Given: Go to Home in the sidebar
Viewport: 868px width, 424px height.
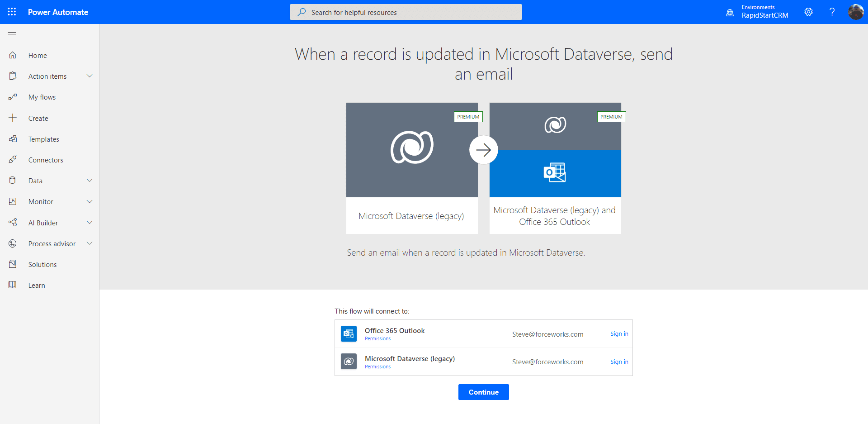Looking at the screenshot, I should coord(37,55).
